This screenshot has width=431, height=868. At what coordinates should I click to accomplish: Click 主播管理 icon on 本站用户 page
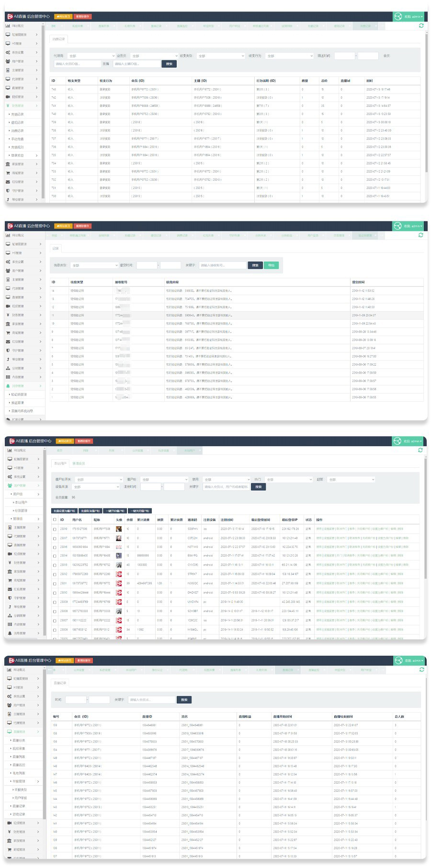point(10,527)
